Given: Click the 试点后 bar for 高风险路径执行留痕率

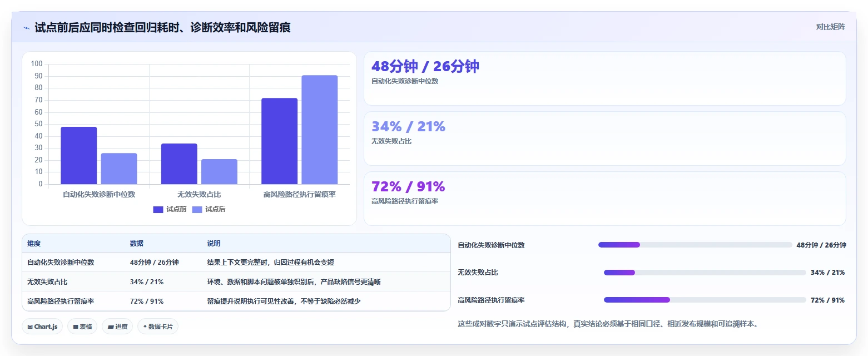Looking at the screenshot, I should (x=320, y=130).
